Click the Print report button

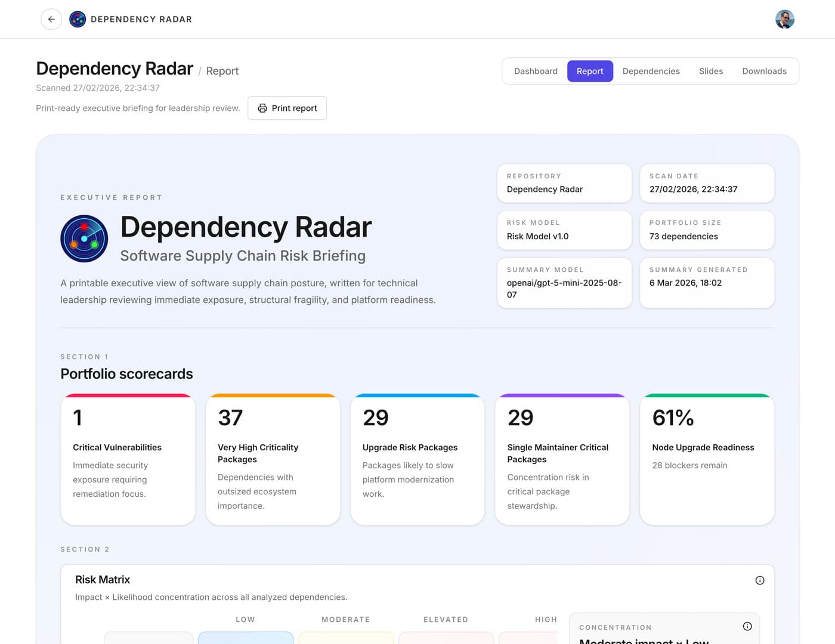coord(287,108)
